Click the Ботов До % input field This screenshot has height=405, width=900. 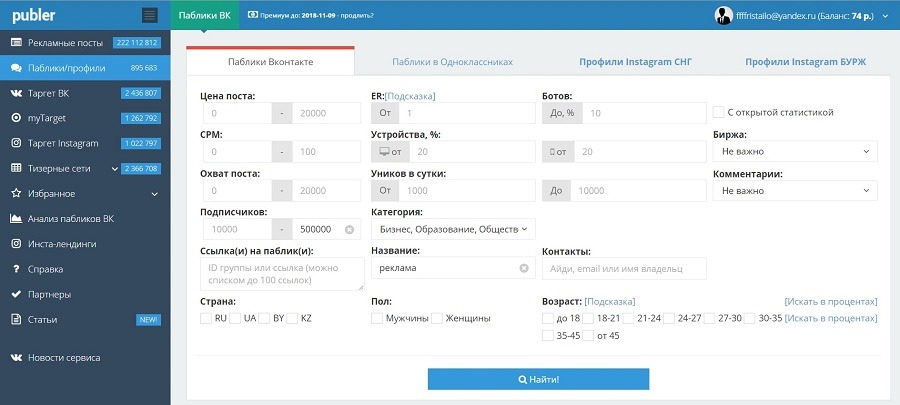pos(645,113)
